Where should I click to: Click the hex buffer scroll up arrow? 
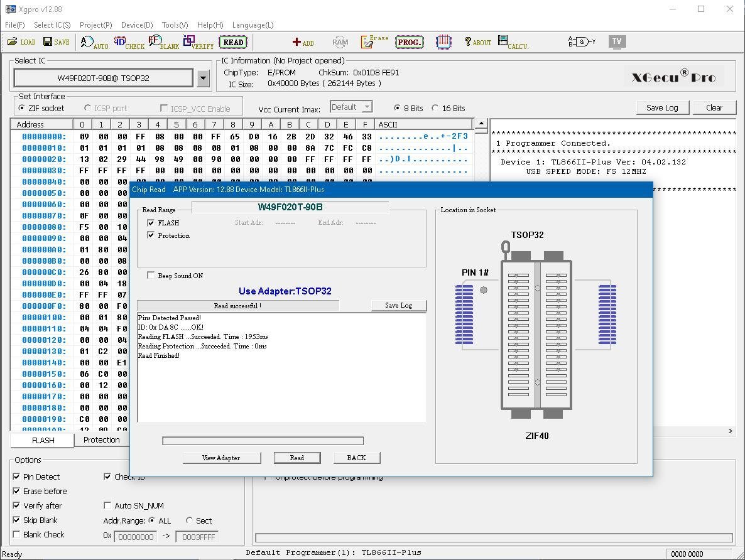[x=481, y=124]
